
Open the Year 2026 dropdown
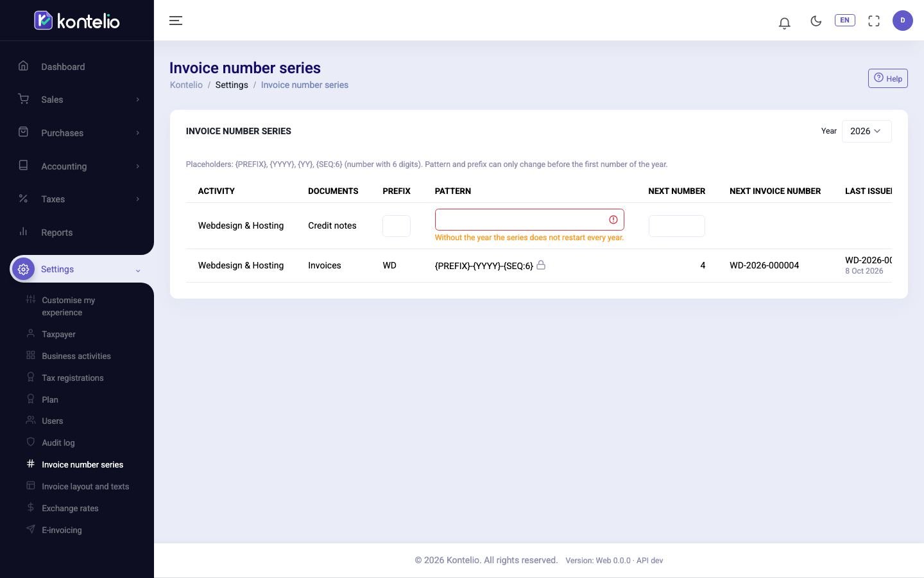pos(866,131)
